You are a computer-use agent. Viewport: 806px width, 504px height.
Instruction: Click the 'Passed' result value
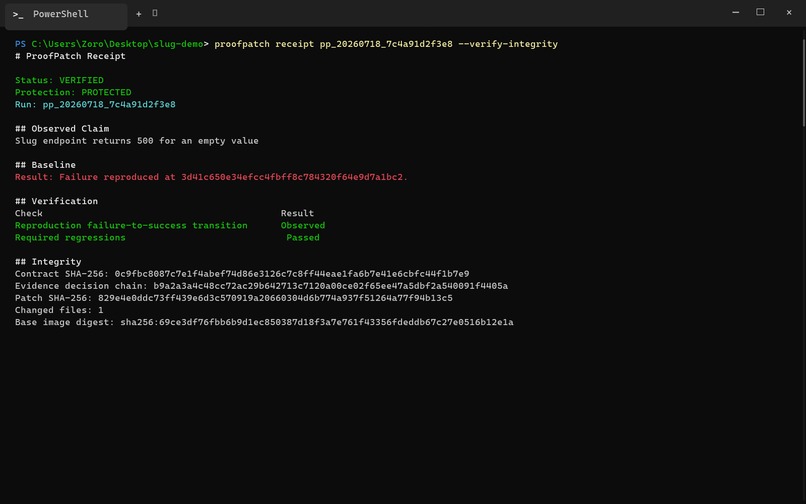coord(303,238)
